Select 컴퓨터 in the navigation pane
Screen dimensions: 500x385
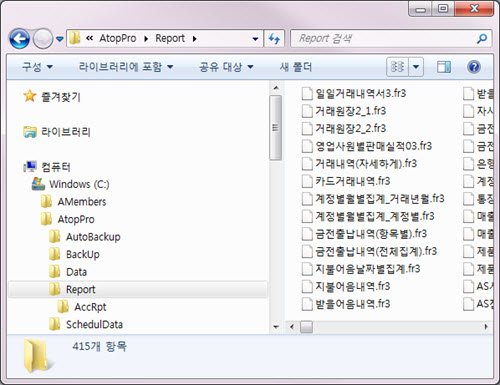[55, 167]
